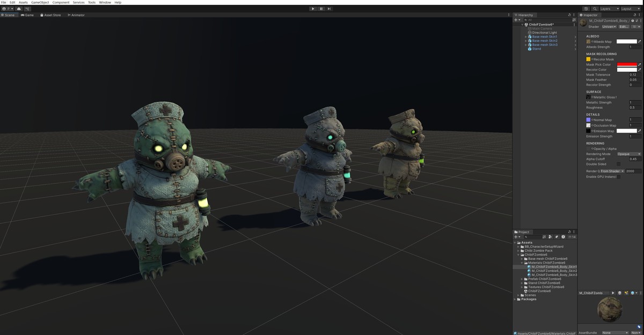Click the version control icon in toolbar
644x335 pixels.
point(27,9)
